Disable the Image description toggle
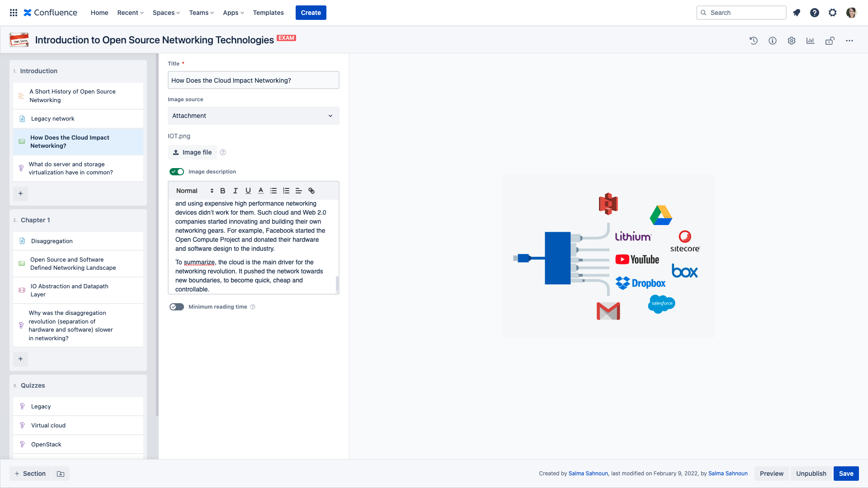The image size is (868, 488). [177, 172]
